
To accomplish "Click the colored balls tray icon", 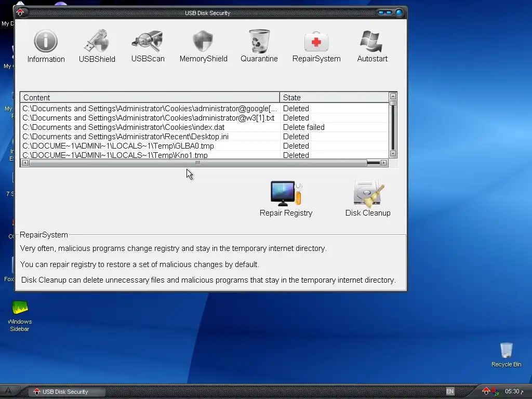I will (495, 392).
